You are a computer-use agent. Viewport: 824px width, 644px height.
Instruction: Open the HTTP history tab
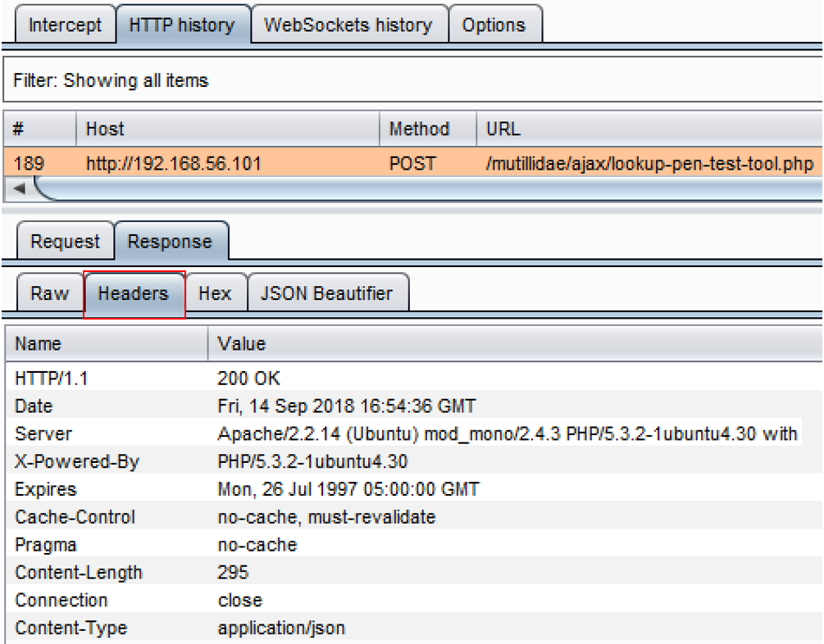click(x=182, y=25)
